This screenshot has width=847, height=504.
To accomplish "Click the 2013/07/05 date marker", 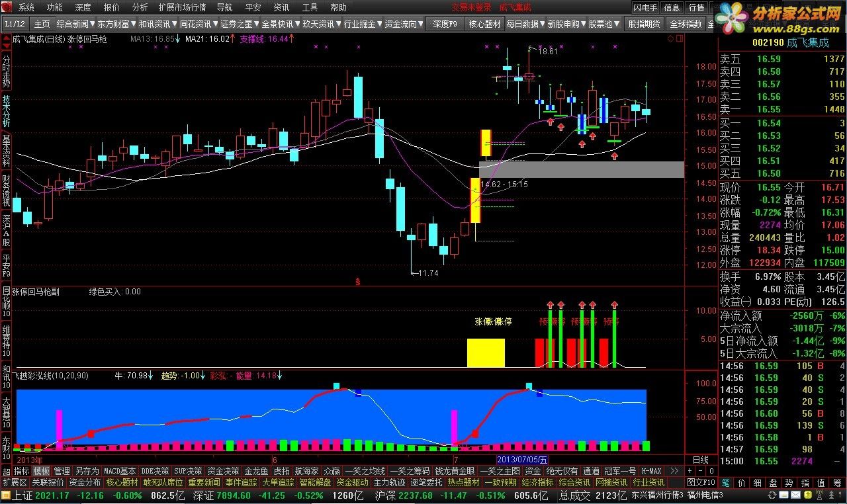I will coord(522,460).
